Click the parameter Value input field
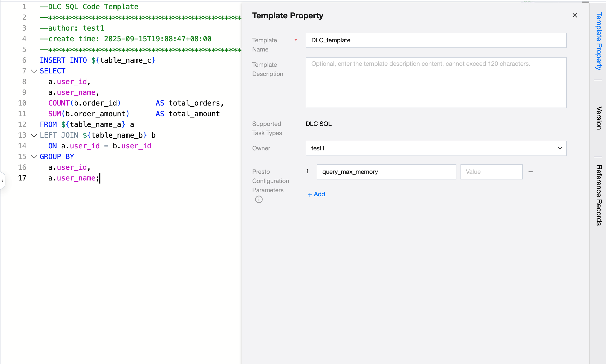Screen dimensions: 606x364 (491, 172)
